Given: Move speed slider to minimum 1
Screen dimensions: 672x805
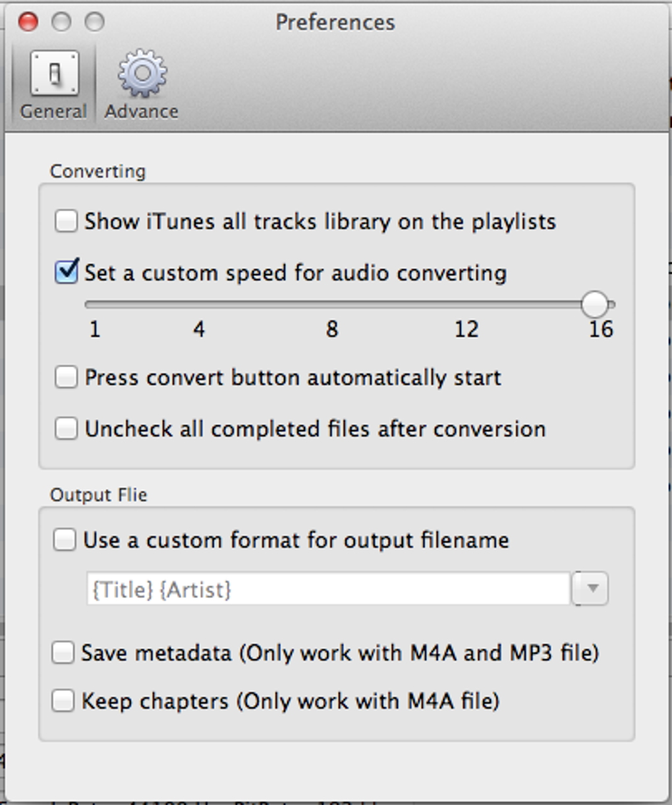Looking at the screenshot, I should pyautogui.click(x=94, y=305).
